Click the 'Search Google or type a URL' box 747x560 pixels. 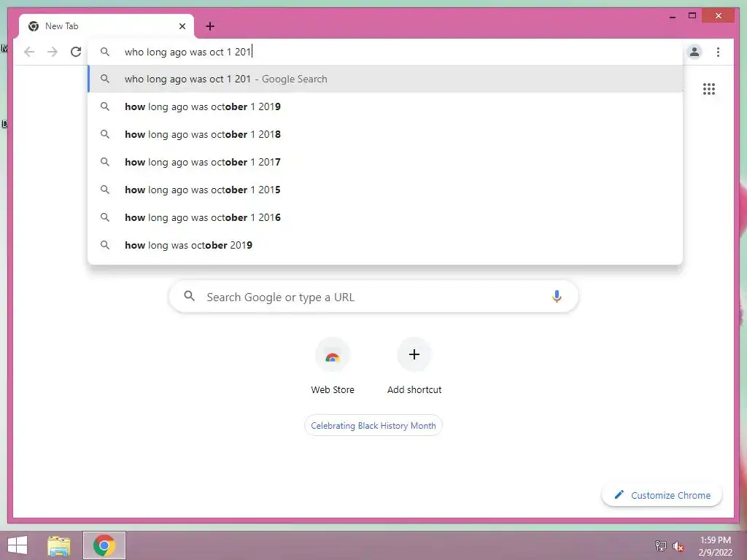(x=373, y=297)
